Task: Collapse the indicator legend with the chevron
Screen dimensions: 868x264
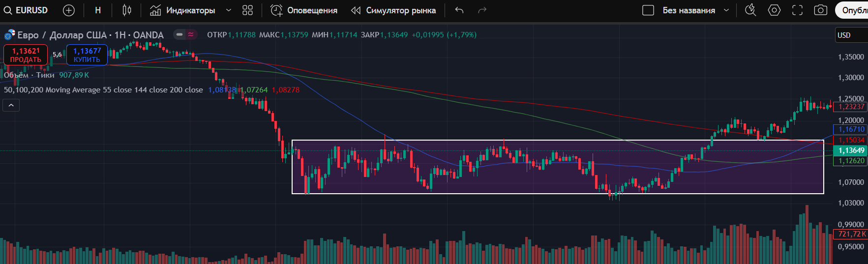Action: [11, 105]
